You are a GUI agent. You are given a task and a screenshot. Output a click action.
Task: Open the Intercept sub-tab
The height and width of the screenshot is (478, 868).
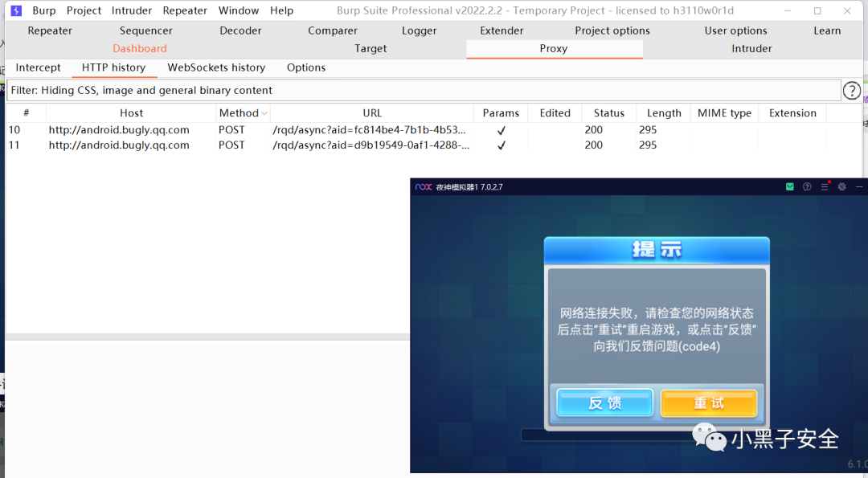[39, 67]
